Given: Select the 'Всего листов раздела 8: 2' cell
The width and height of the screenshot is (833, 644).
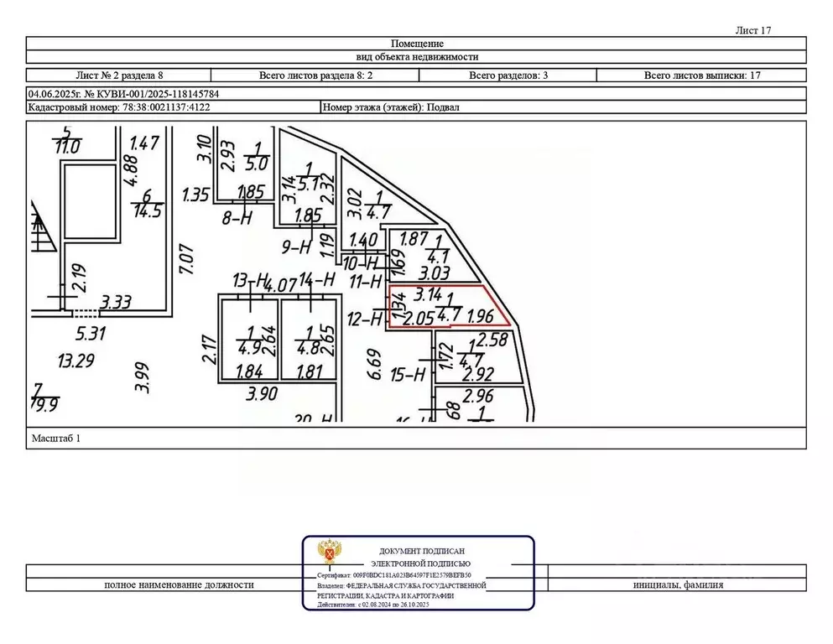Looking at the screenshot, I should click(x=314, y=75).
